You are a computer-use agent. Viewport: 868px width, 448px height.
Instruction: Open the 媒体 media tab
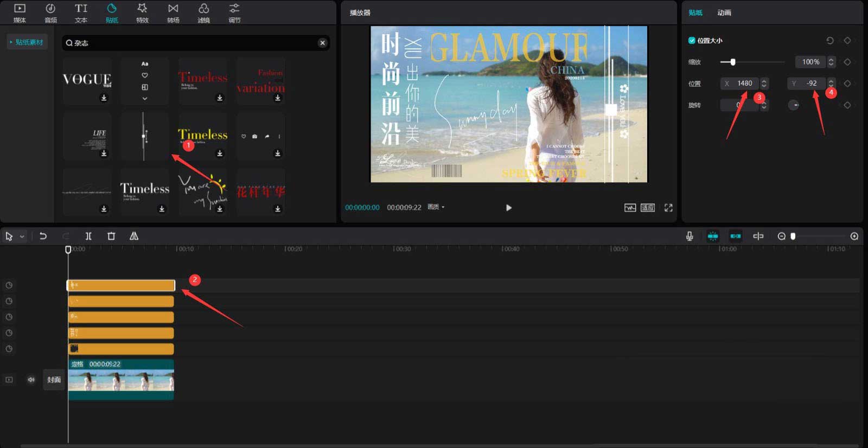coord(20,13)
